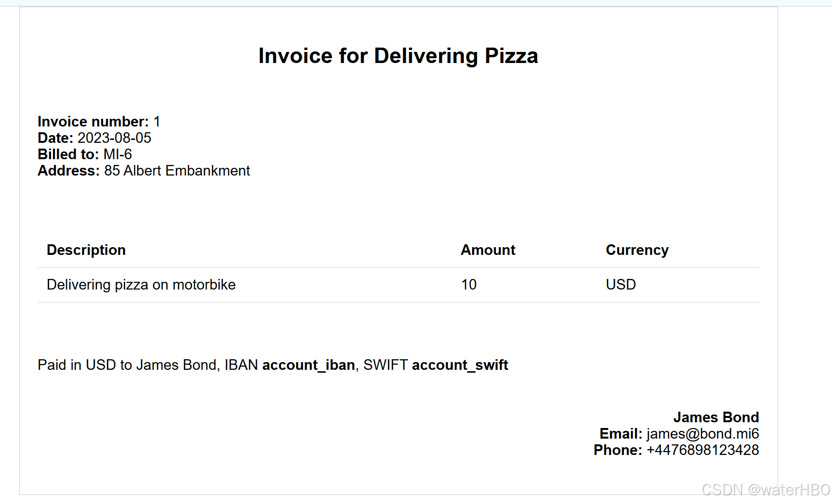Click the Currency column header
This screenshot has height=504, width=832.
click(x=637, y=250)
